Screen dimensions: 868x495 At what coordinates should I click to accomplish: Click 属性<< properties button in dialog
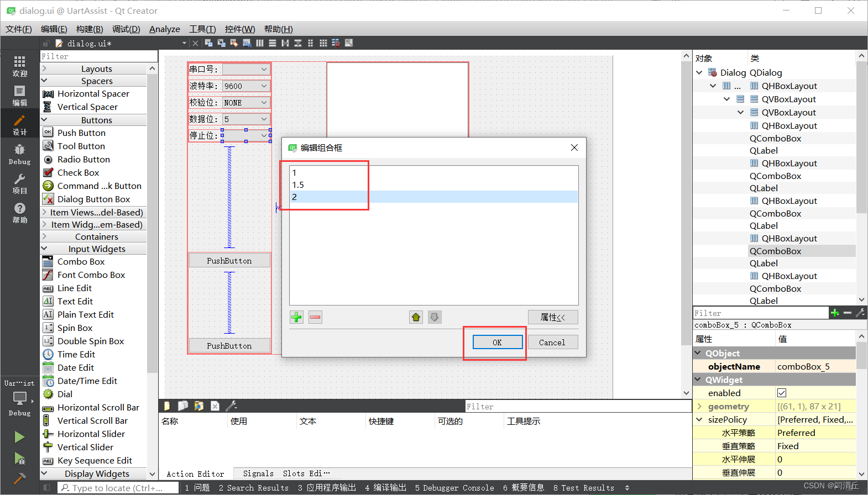pyautogui.click(x=553, y=317)
